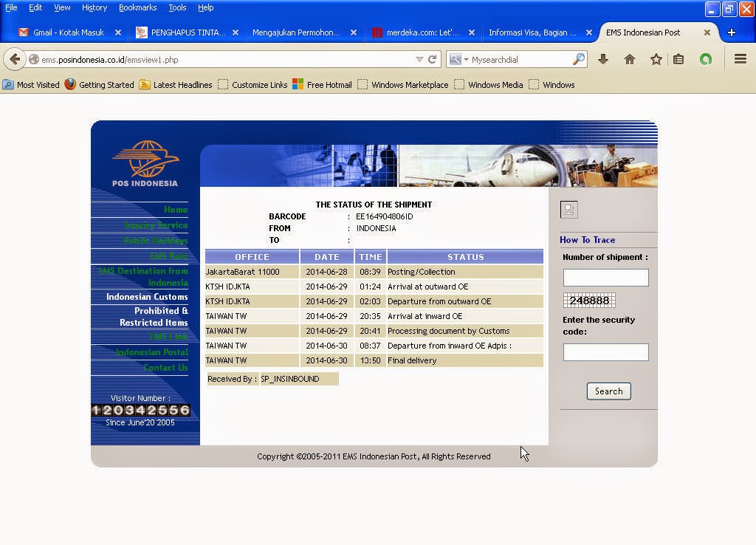Click the magnifier search icon in search bar

click(x=579, y=59)
